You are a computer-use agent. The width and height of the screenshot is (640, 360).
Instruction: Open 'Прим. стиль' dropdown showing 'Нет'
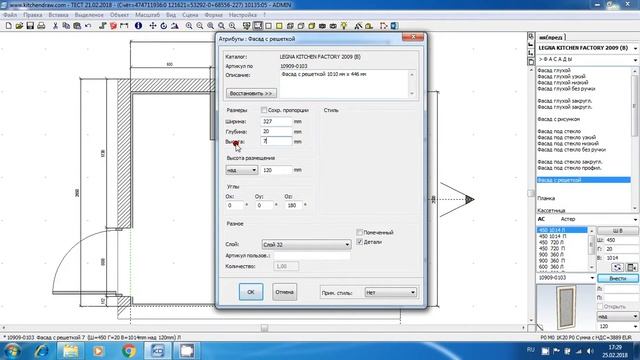[390, 292]
